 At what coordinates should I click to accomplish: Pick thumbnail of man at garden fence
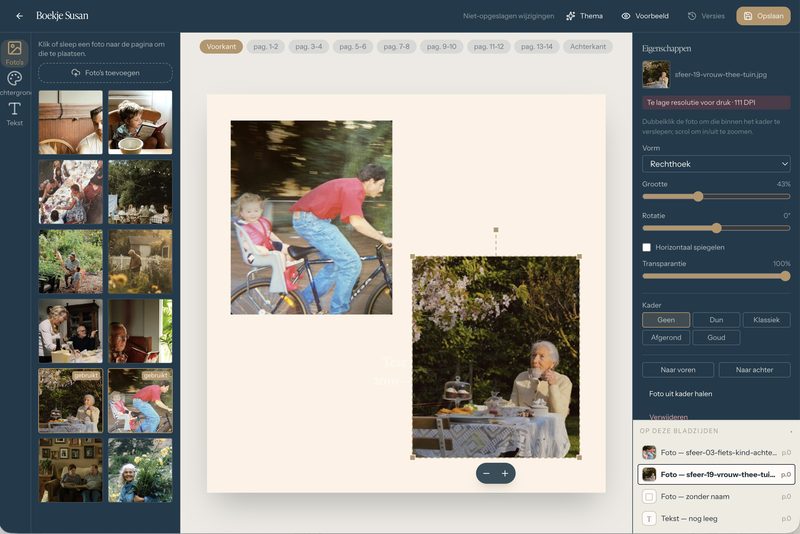point(140,262)
